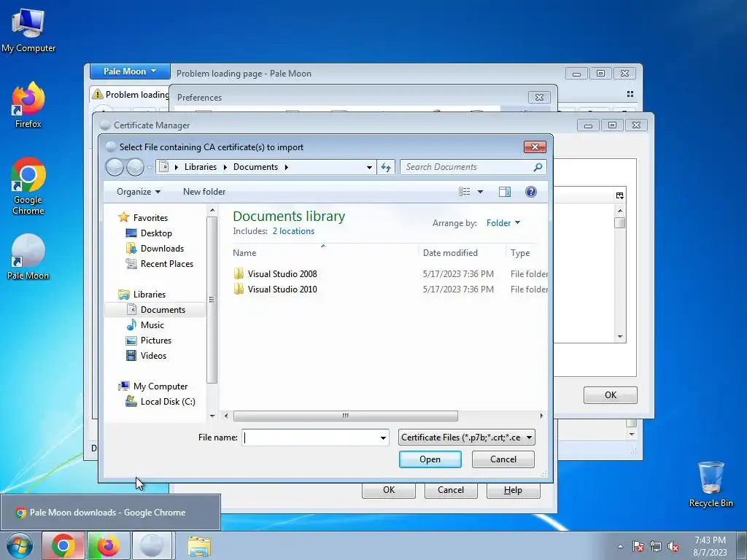
Task: Click the New folder button
Action: pyautogui.click(x=204, y=192)
